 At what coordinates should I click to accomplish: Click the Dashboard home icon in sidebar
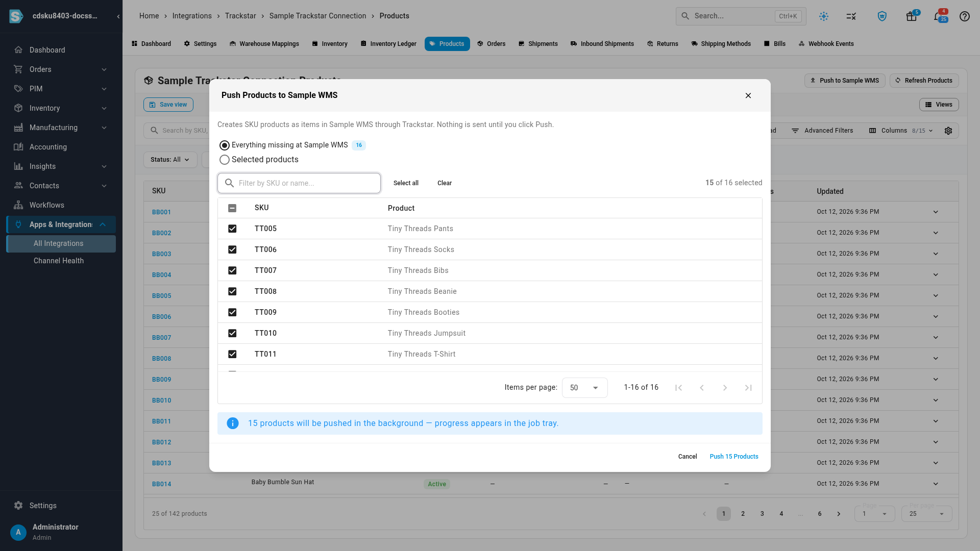(x=18, y=50)
